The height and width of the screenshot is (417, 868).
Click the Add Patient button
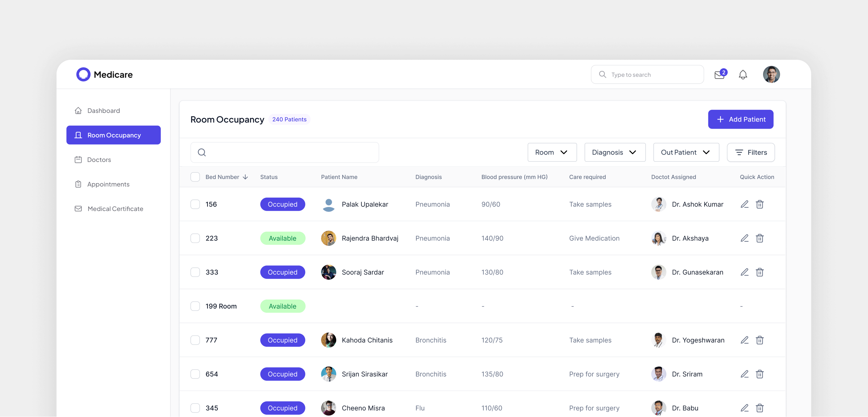click(x=740, y=119)
